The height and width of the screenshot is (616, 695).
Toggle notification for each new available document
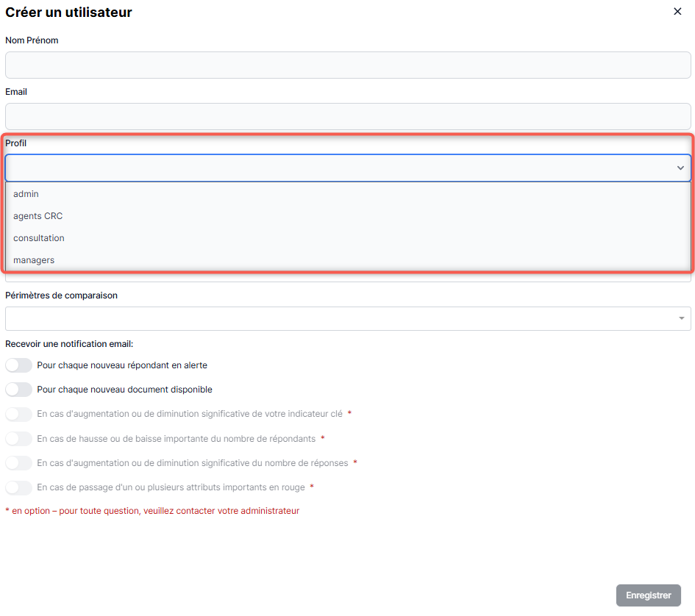[x=19, y=390]
